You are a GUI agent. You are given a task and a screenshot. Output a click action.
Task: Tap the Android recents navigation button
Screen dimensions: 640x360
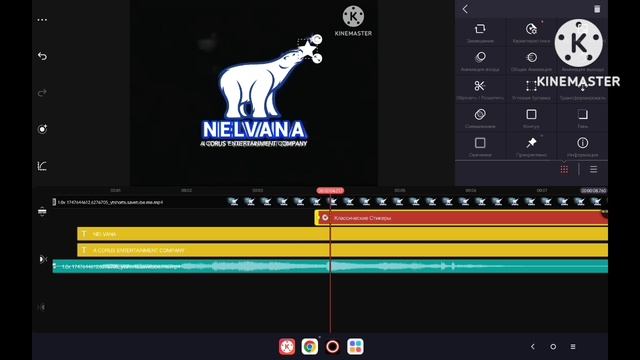[573, 347]
